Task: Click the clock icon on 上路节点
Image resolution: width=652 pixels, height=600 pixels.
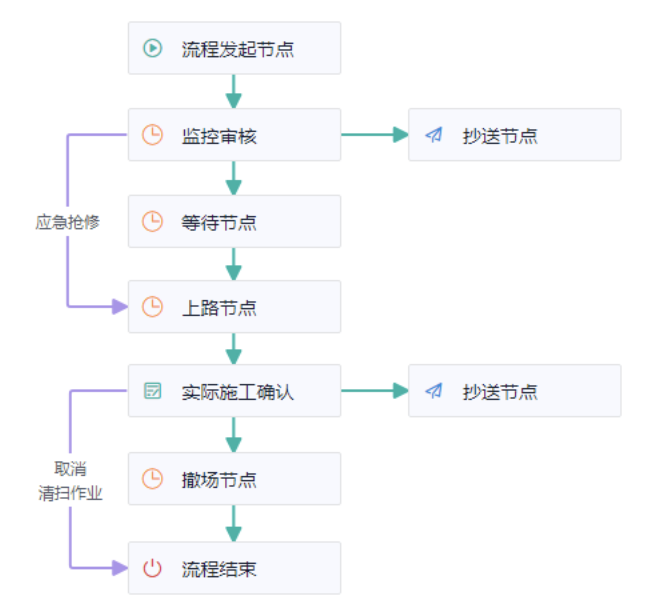Action: pyautogui.click(x=152, y=307)
